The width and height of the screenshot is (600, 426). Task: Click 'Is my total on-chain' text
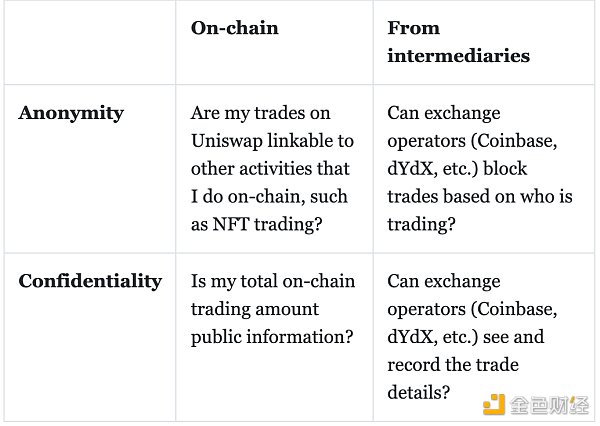point(273,281)
